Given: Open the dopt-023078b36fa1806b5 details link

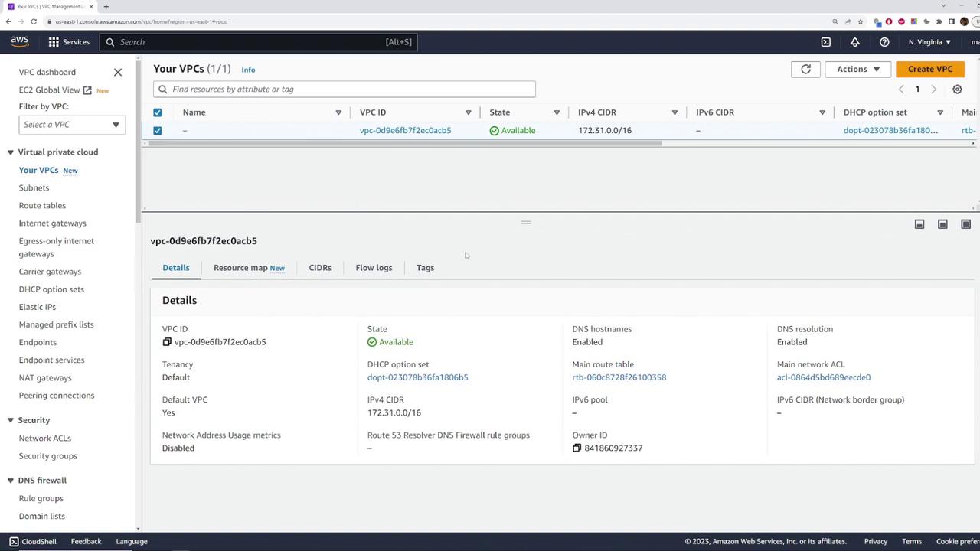Looking at the screenshot, I should (417, 377).
